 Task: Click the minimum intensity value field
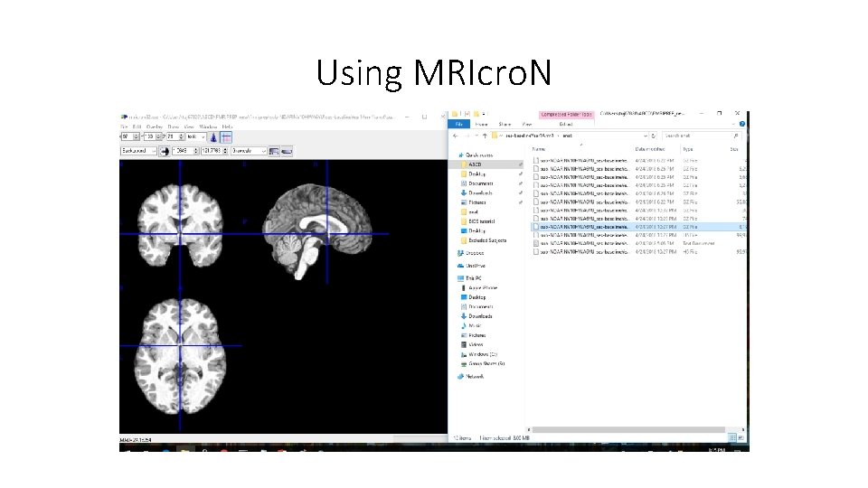click(x=185, y=151)
